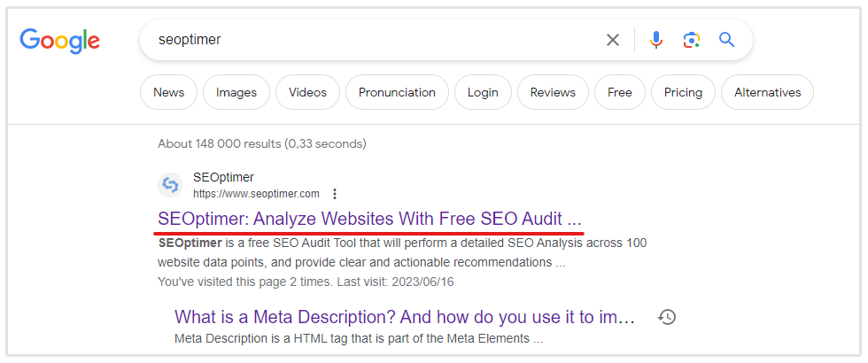Screen dimensions: 868x363
Task: Click inside the seoptimer search field
Action: click(x=372, y=40)
